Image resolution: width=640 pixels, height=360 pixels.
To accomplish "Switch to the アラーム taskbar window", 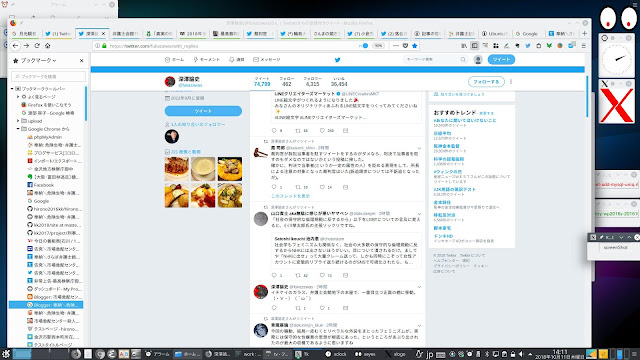I will click(158, 354).
